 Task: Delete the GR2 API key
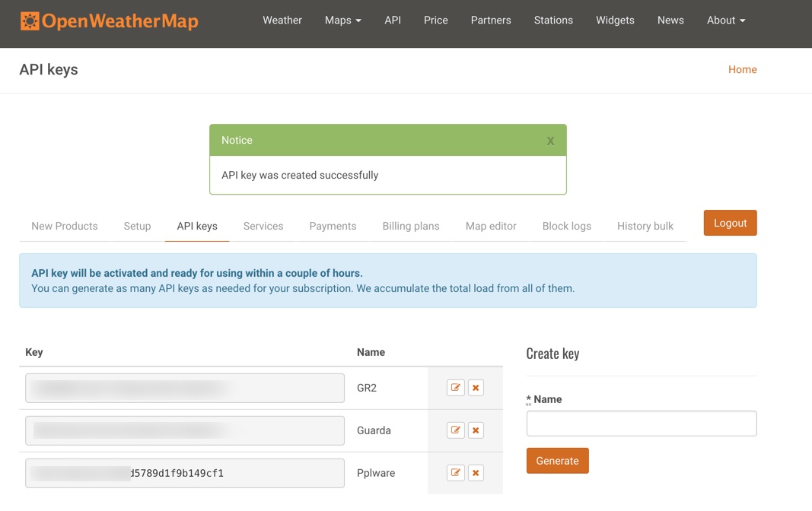[x=476, y=388]
